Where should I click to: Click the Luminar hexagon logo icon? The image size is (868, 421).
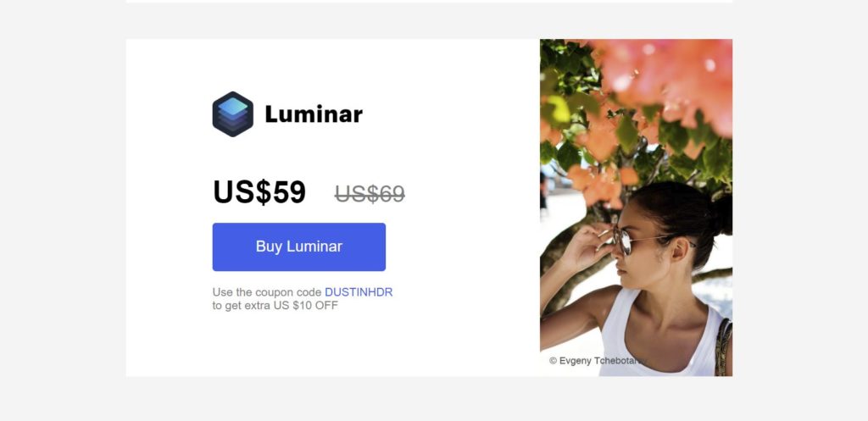232,114
